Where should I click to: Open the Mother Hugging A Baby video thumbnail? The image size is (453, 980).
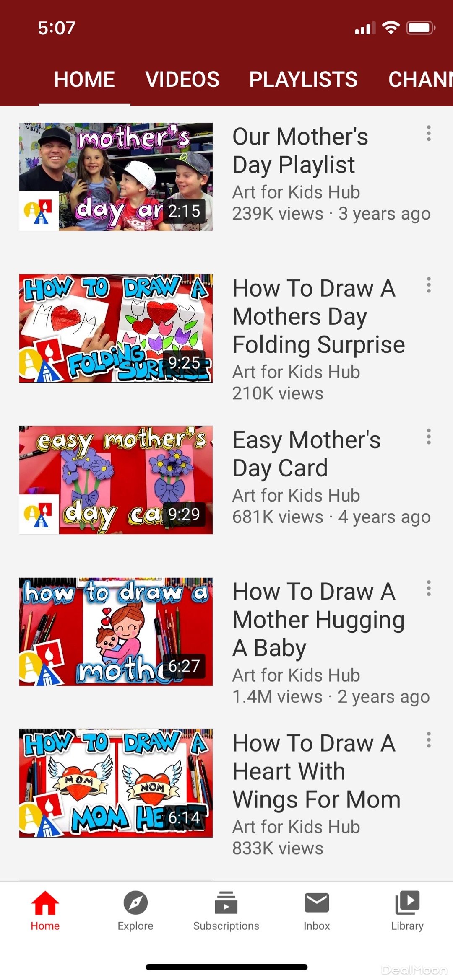pyautogui.click(x=116, y=632)
